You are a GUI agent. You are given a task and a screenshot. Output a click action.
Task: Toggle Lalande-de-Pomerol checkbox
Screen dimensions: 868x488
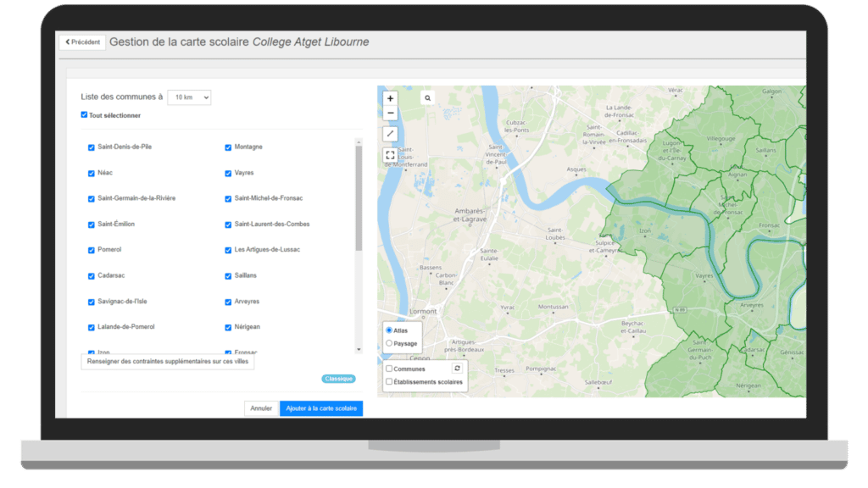(92, 328)
